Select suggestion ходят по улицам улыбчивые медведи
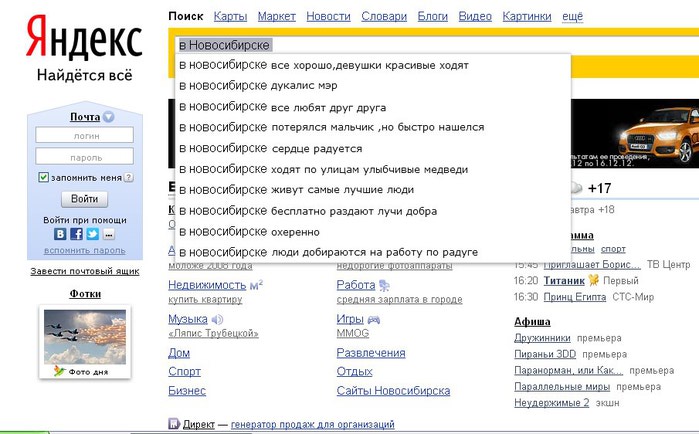The image size is (699, 434). pyautogui.click(x=373, y=169)
